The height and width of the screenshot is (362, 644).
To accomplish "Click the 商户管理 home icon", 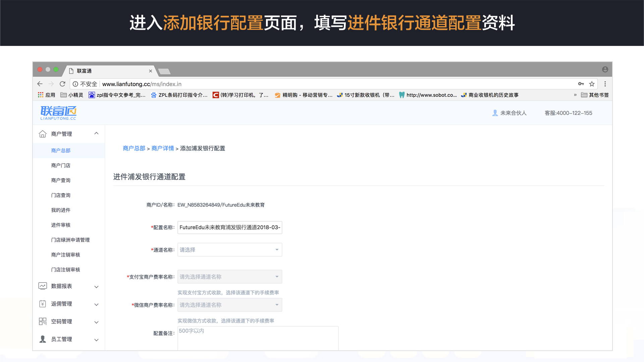I will coord(43,134).
